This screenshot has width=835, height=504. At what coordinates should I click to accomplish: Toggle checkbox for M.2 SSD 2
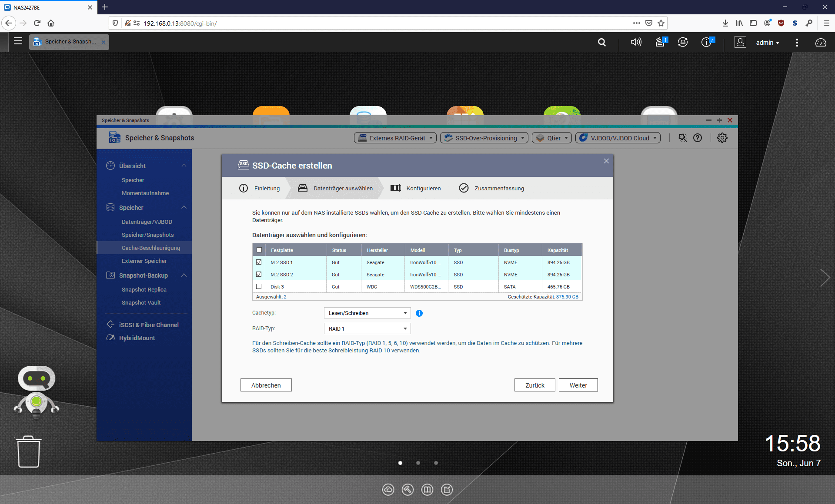258,274
